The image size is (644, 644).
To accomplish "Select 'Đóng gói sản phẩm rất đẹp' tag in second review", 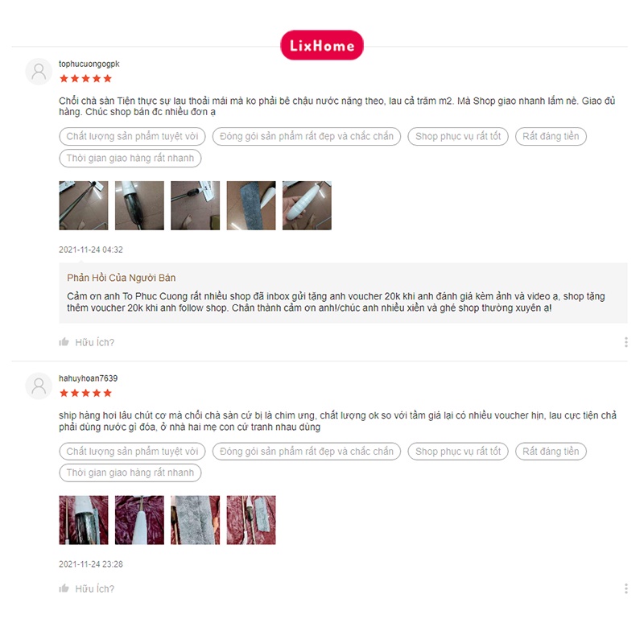I will [x=307, y=452].
